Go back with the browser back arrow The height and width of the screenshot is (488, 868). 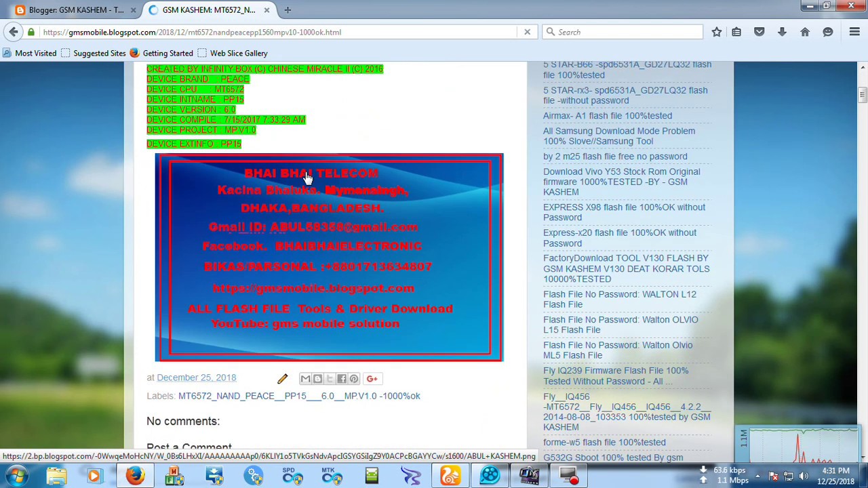[x=14, y=32]
